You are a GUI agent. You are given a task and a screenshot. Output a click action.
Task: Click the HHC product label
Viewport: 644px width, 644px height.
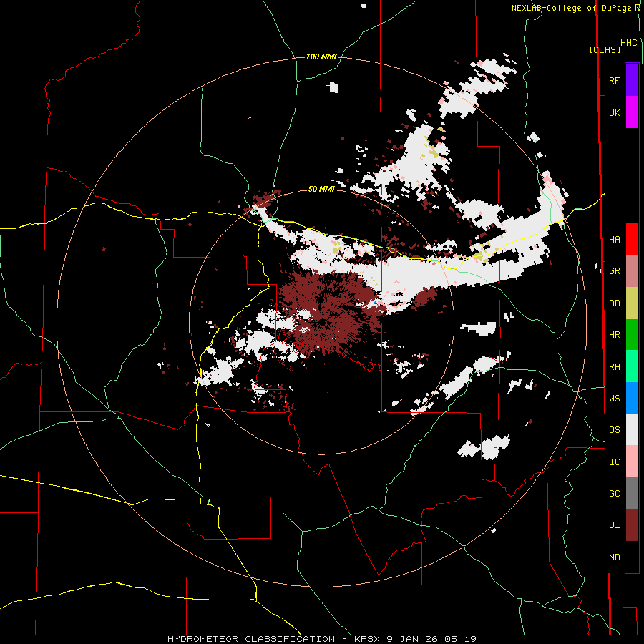tap(629, 43)
